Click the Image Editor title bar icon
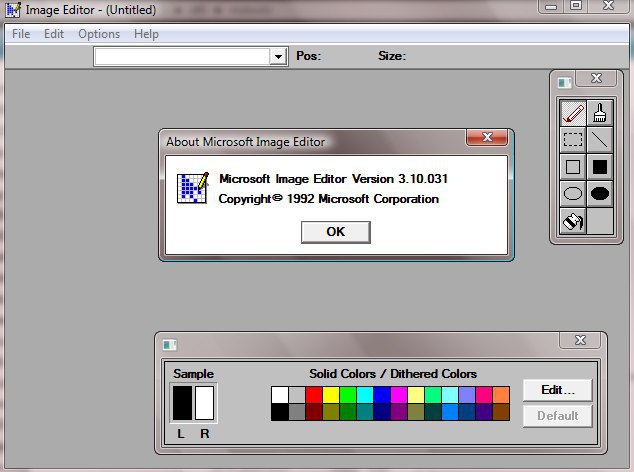Screen dimensions: 634x472 point(13,10)
